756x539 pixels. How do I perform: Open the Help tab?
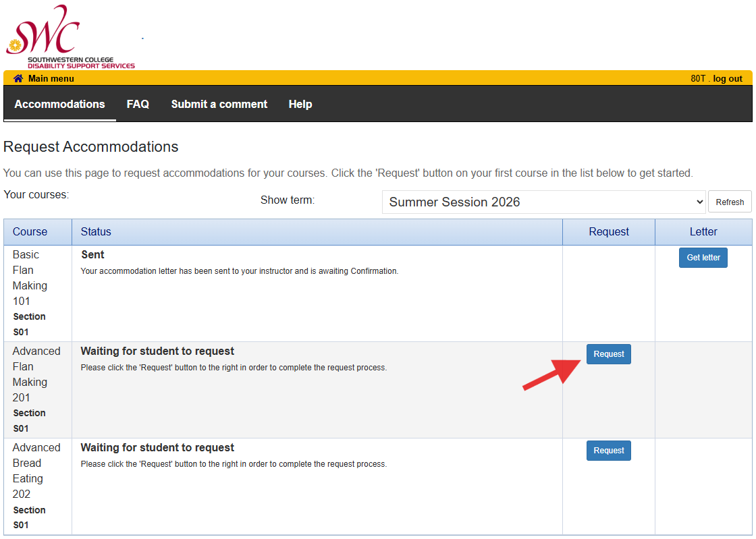(x=300, y=104)
